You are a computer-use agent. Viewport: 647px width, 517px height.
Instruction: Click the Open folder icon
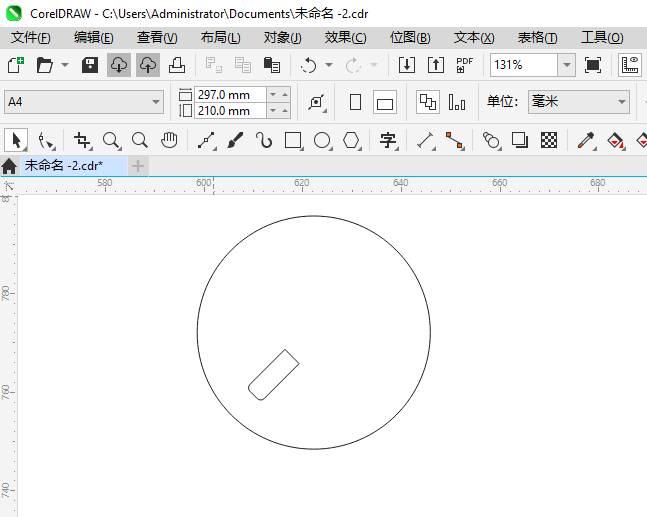click(x=45, y=65)
